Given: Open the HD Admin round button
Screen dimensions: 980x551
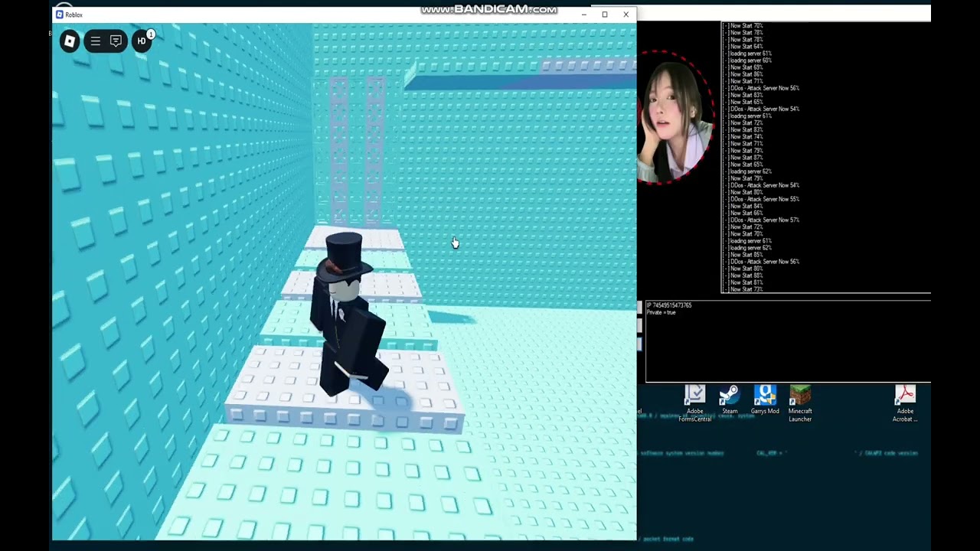Looking at the screenshot, I should pyautogui.click(x=142, y=41).
